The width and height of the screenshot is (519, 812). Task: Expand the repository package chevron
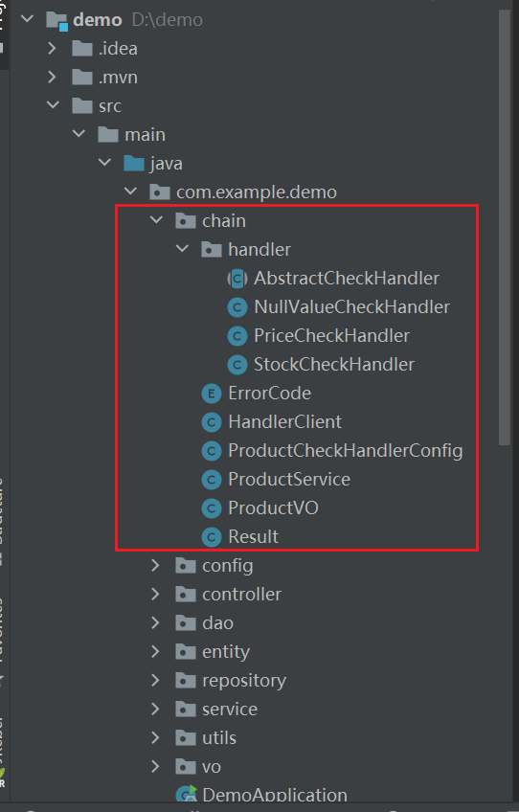(155, 681)
